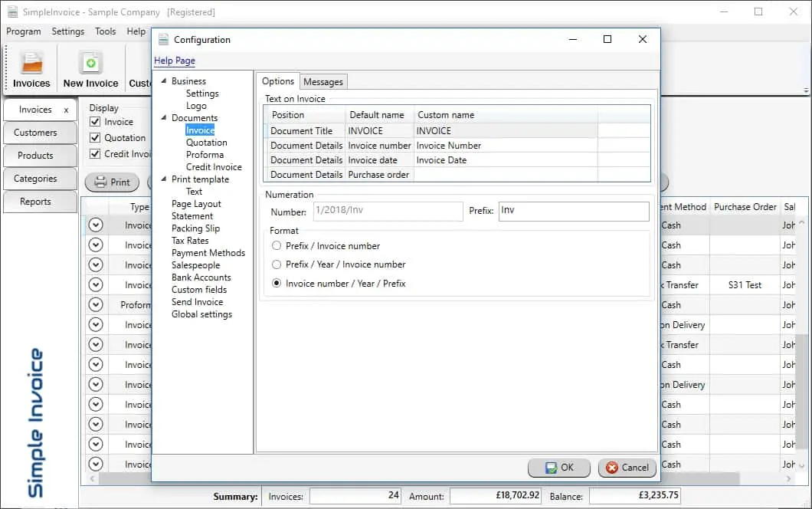The width and height of the screenshot is (812, 509).
Task: Select Global settings in the tree
Action: click(x=202, y=314)
